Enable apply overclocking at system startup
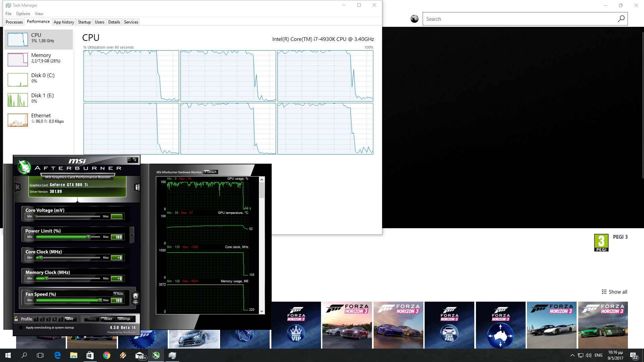644x362 pixels. coord(21,327)
